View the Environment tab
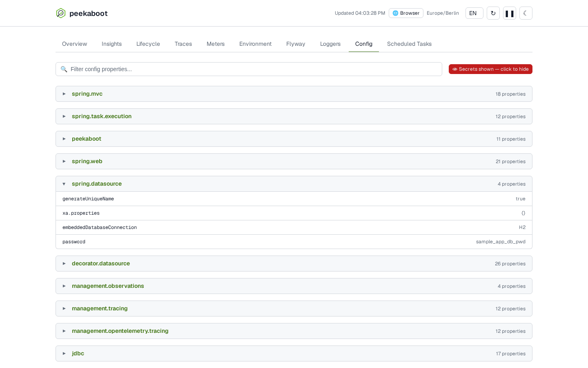588x368 pixels. [x=255, y=44]
